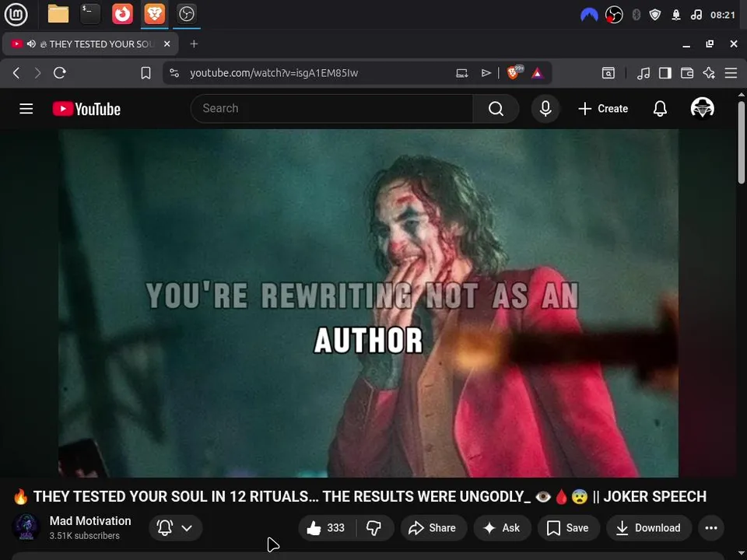This screenshot has width=747, height=560.
Task: Open Linux Mint start menu
Action: coord(16,14)
